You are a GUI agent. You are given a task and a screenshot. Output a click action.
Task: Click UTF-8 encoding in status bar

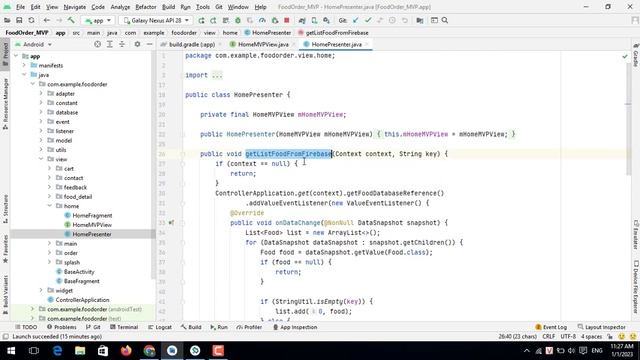(568, 336)
